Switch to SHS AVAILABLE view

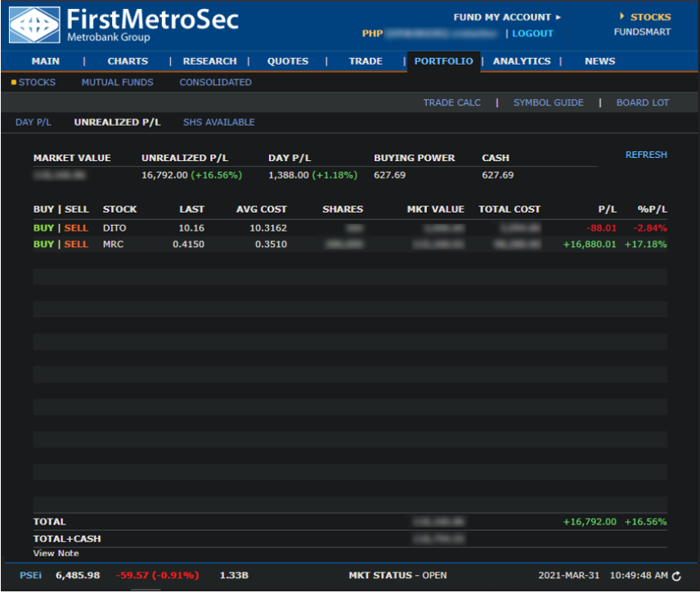[219, 123]
